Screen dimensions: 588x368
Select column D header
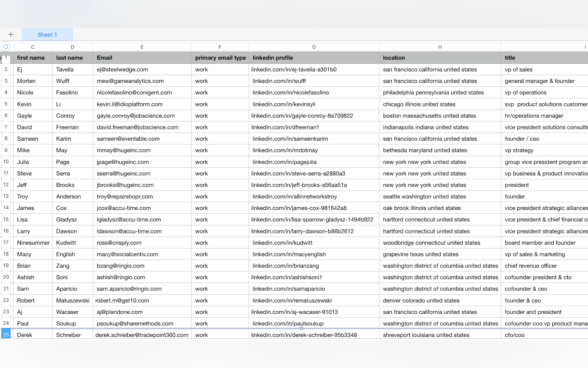point(72,47)
